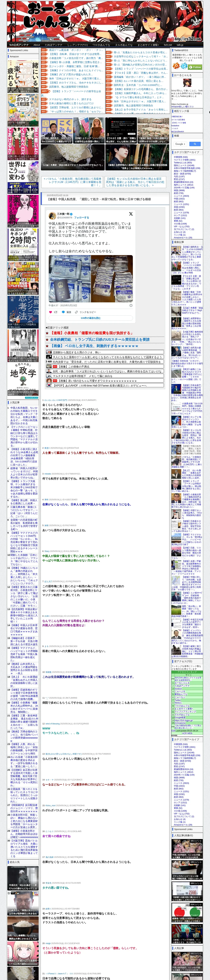Open the まとめサイト速報+ nav item
Screen dimensions: 210x980
pos(148,45)
